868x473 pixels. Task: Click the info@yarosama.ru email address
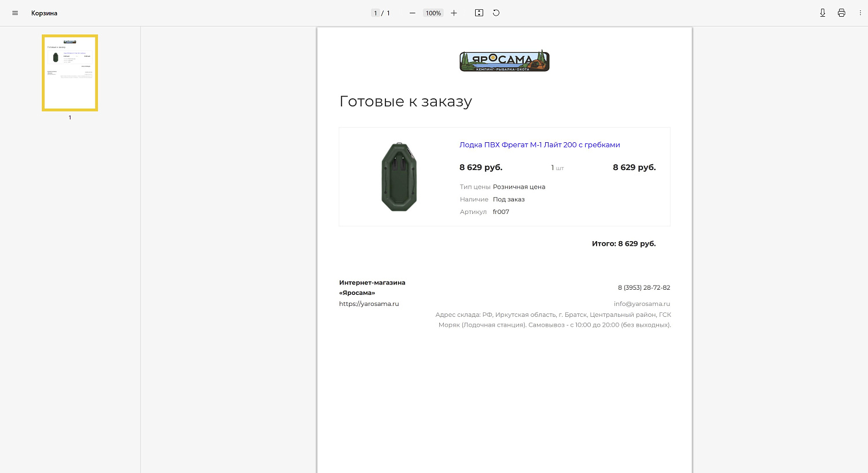pyautogui.click(x=642, y=304)
